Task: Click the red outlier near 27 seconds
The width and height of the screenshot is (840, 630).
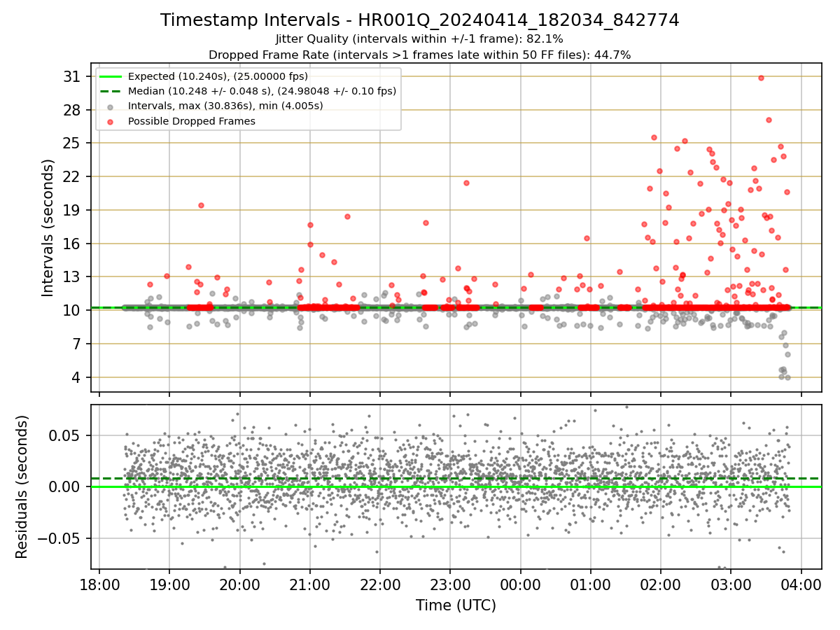Action: point(769,120)
